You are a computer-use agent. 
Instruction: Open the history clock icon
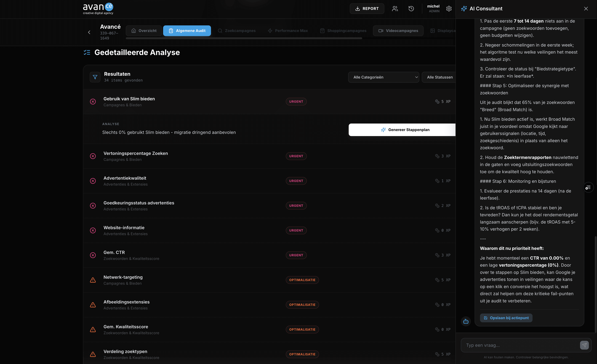click(x=411, y=9)
